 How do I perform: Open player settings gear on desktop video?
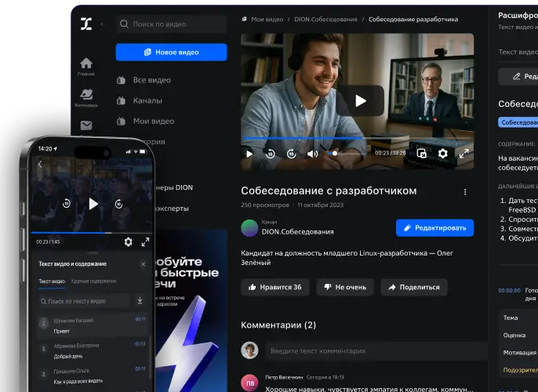442,154
